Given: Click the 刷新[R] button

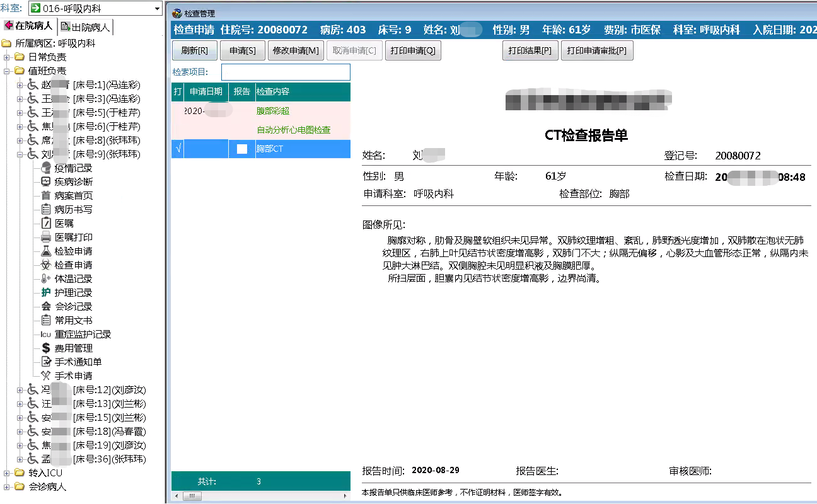Looking at the screenshot, I should [x=194, y=51].
